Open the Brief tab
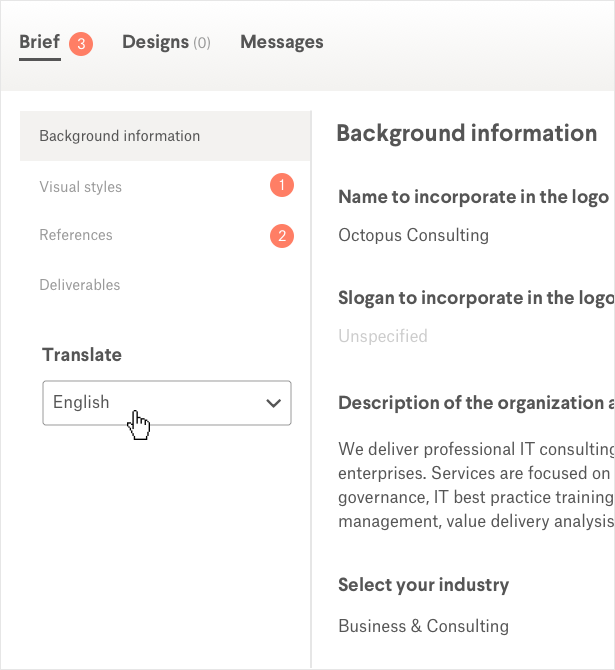The width and height of the screenshot is (615, 670). (x=40, y=43)
